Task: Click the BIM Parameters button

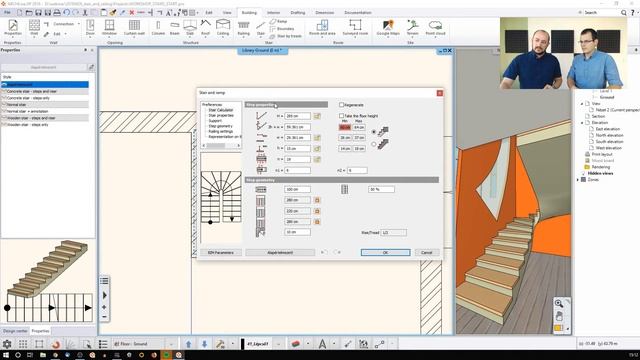Action: (221, 253)
